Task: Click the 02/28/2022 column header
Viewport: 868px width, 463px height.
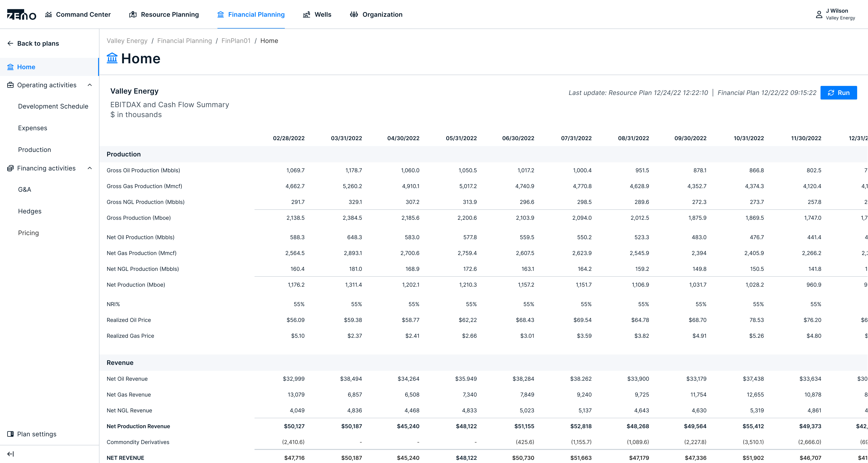Action: [289, 138]
